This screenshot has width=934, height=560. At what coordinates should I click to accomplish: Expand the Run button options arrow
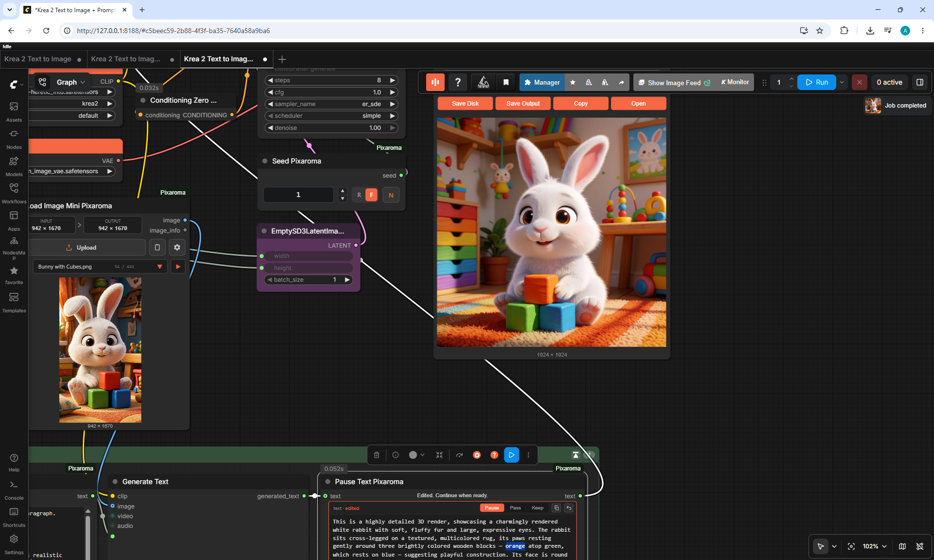pos(842,82)
